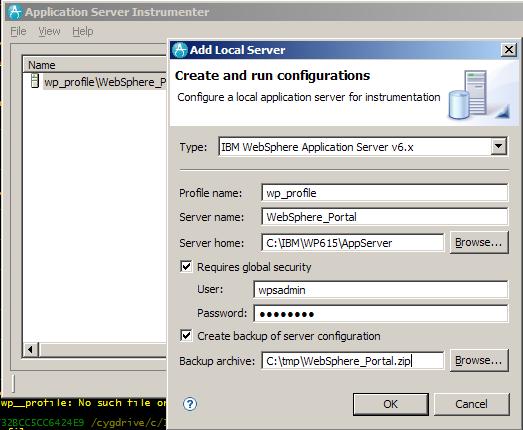Click the Profile name input field
The width and height of the screenshot is (523, 430).
pyautogui.click(x=385, y=193)
